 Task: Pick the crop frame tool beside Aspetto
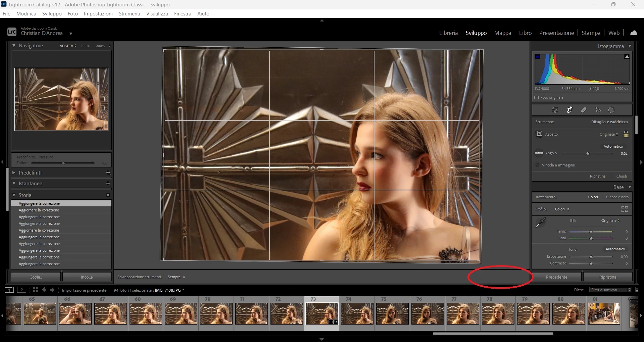539,134
